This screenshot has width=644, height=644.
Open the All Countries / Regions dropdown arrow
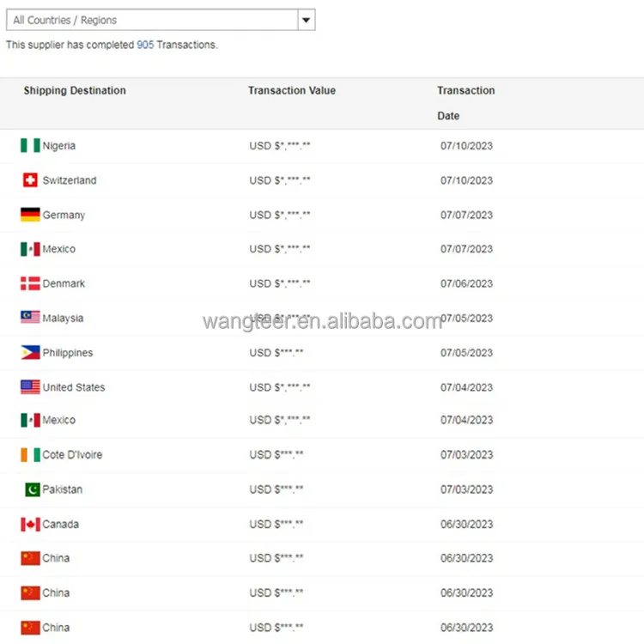click(306, 20)
